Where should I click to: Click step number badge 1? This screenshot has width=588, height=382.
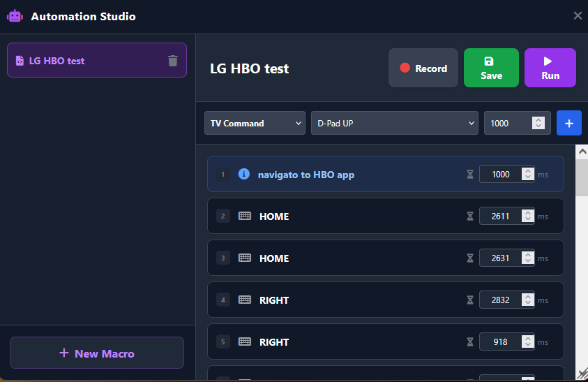223,175
